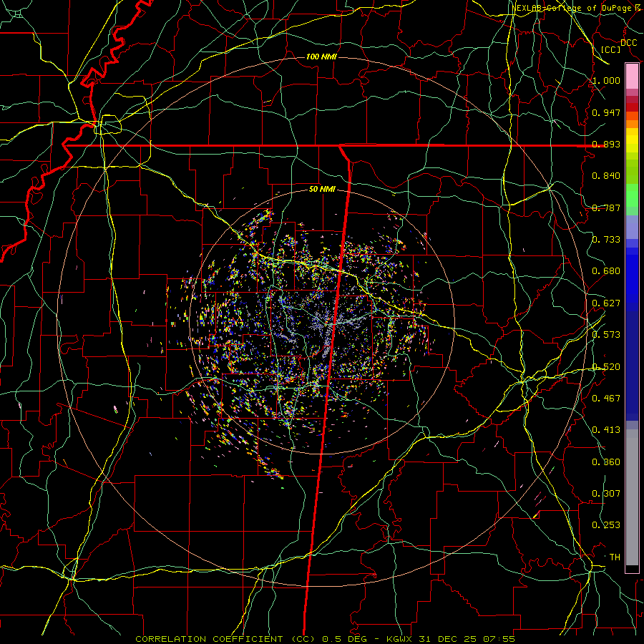Click the "50 NMI" range ring label
This screenshot has width=644, height=644.
coord(322,190)
